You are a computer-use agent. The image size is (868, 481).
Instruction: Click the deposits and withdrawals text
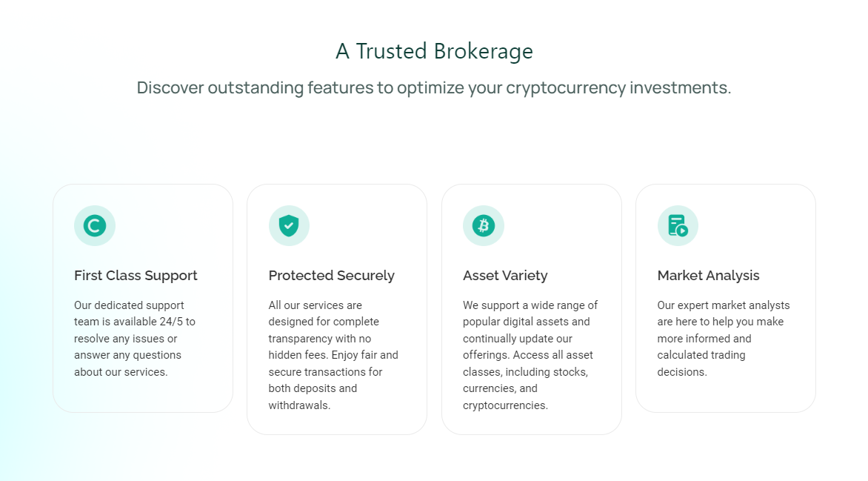313,397
